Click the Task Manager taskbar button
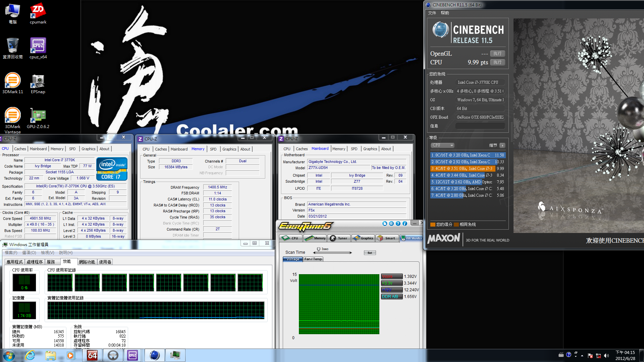The image size is (644, 362). pyautogui.click(x=175, y=355)
